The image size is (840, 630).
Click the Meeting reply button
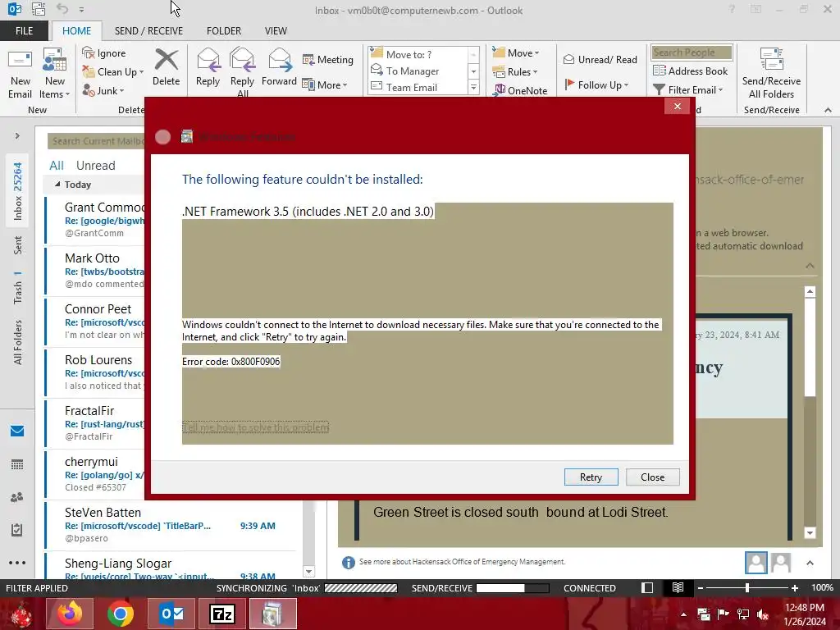328,59
